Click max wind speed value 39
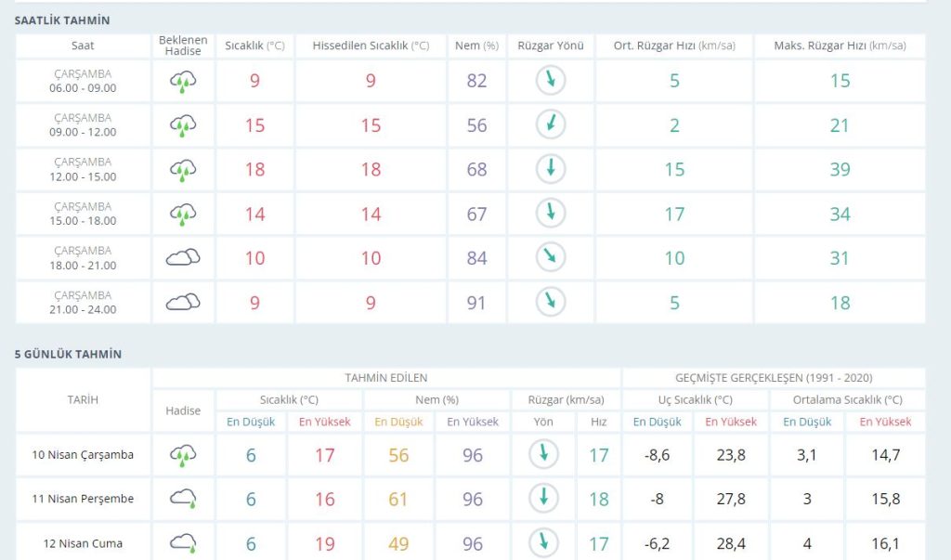The image size is (951, 560). click(x=840, y=169)
